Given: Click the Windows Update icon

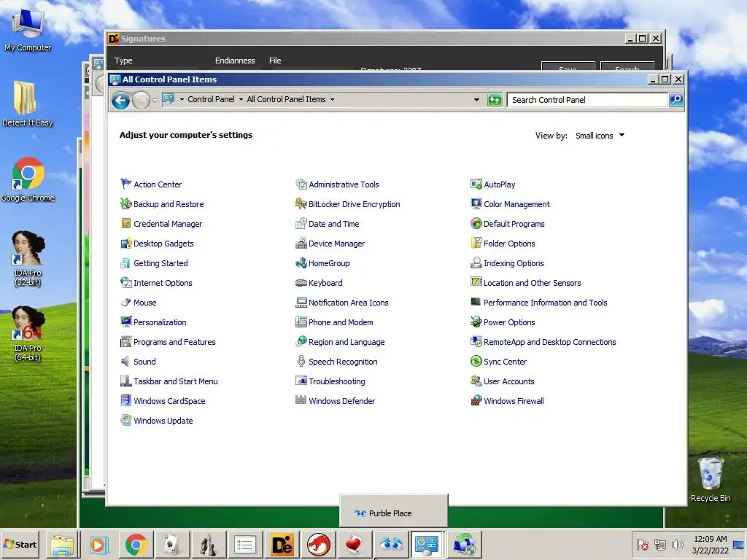Looking at the screenshot, I should pyautogui.click(x=125, y=421).
